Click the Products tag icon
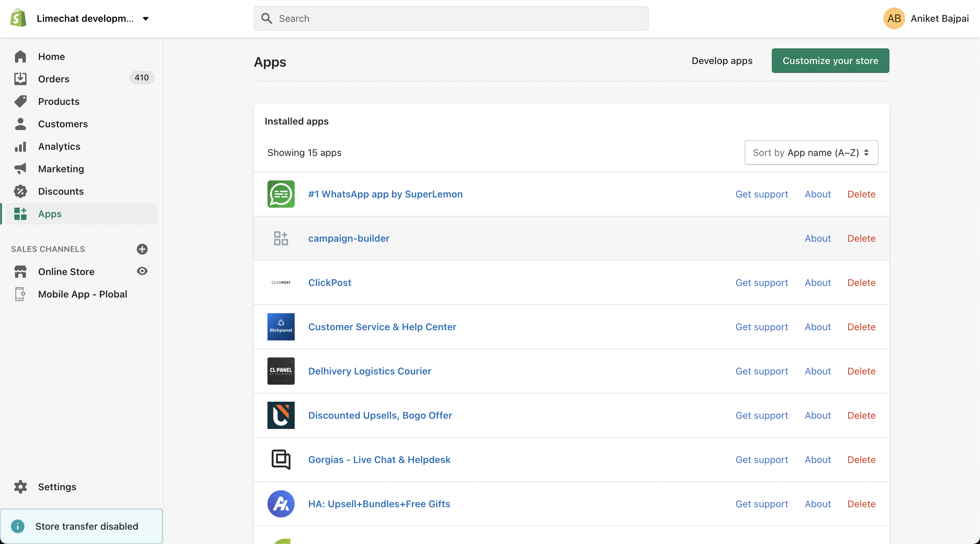 20,101
